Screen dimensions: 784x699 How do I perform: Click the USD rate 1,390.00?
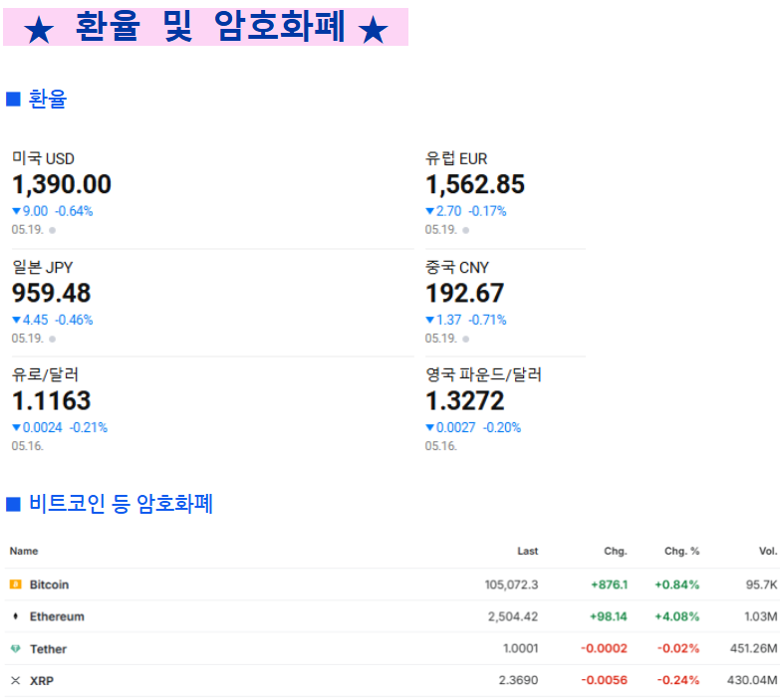[62, 184]
